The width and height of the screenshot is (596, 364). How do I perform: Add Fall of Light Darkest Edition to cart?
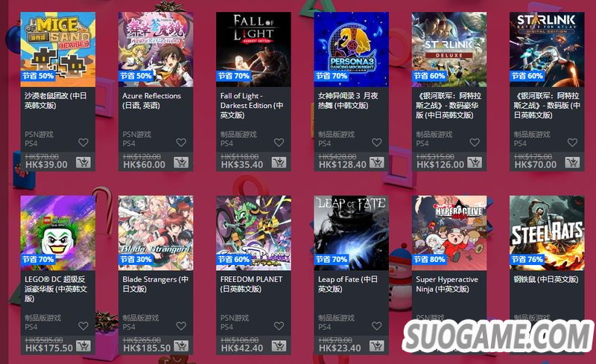[x=279, y=162]
